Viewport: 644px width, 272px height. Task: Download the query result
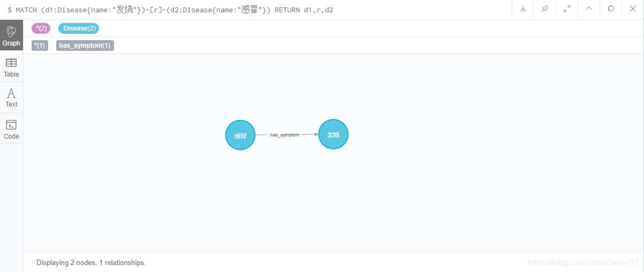tap(523, 9)
